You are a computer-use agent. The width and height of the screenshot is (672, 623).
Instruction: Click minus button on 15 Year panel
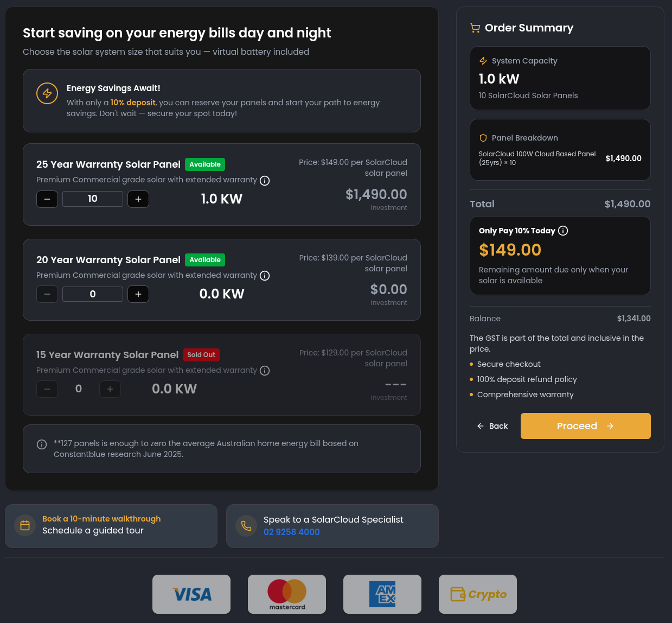(x=47, y=389)
